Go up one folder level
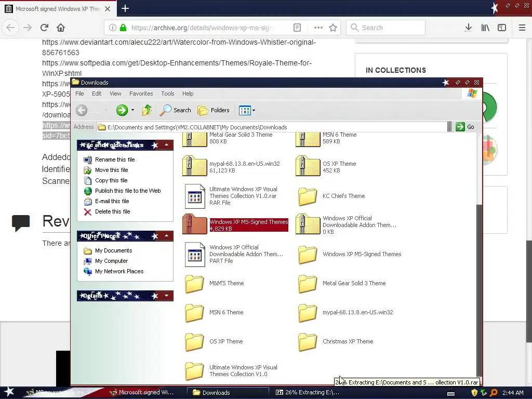Screen dimensions: 532x399 pyautogui.click(x=147, y=110)
